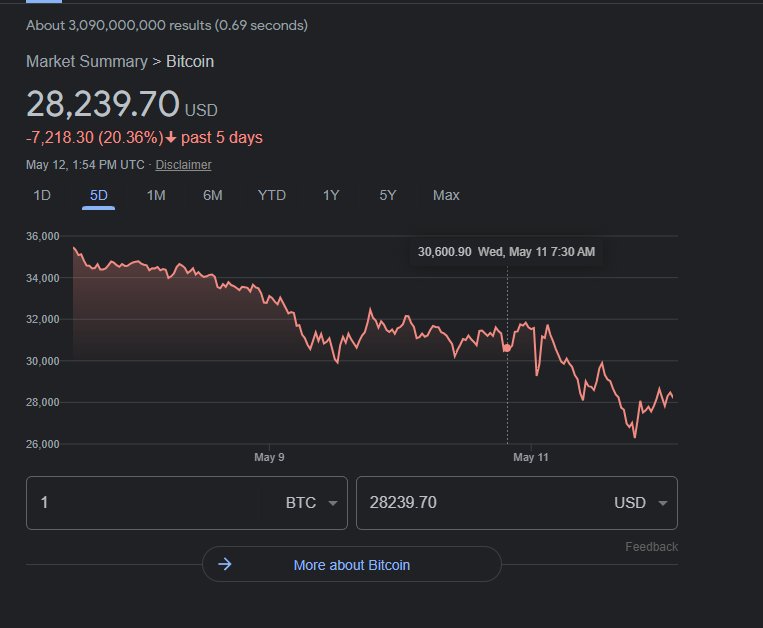
Task: Click the 28,239.70 price heading
Action: click(x=103, y=104)
